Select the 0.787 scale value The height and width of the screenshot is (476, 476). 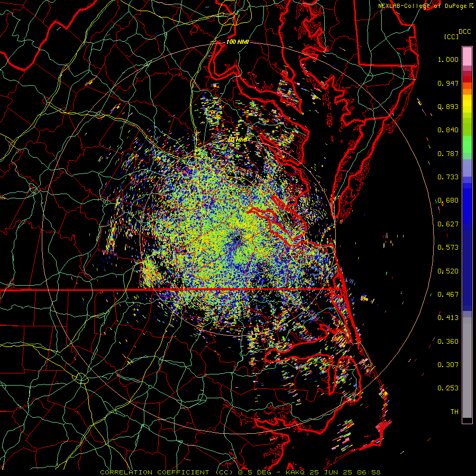coord(448,153)
